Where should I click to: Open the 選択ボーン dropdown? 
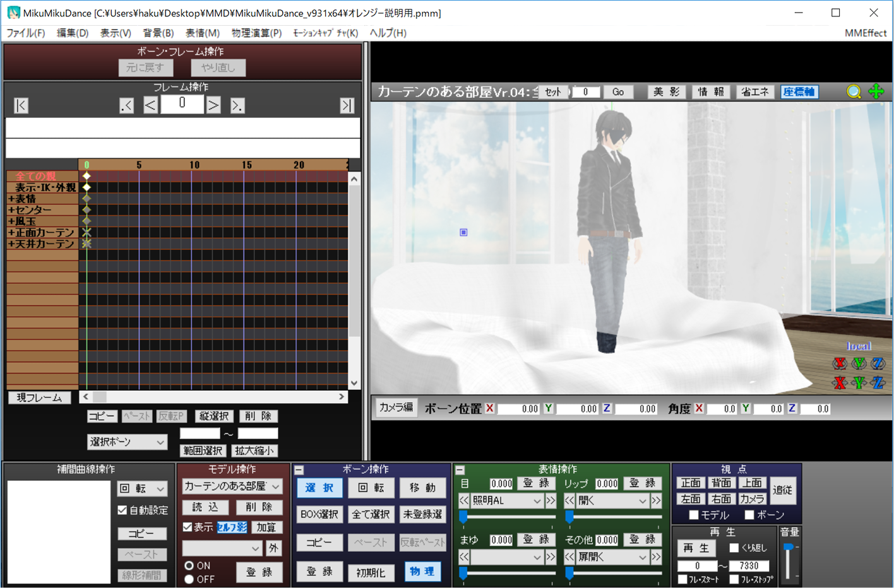126,442
